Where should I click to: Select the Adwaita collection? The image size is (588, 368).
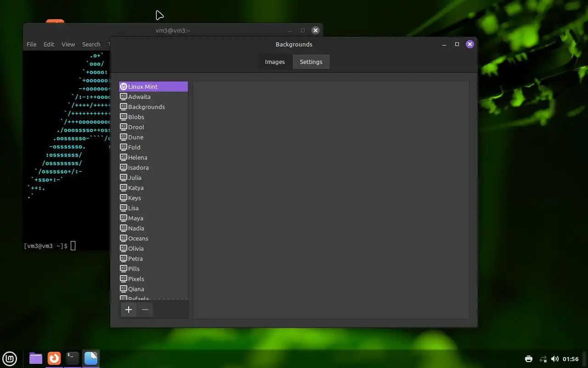click(153, 97)
